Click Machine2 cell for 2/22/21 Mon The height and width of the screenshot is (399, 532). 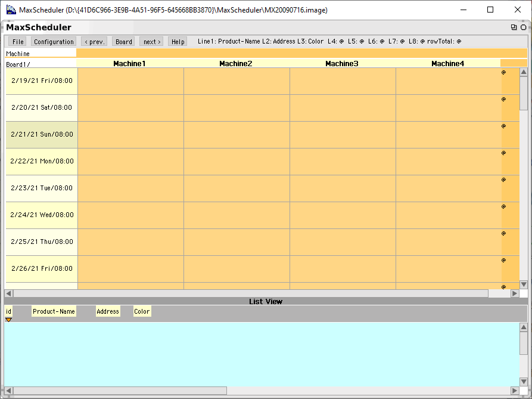pyautogui.click(x=237, y=161)
